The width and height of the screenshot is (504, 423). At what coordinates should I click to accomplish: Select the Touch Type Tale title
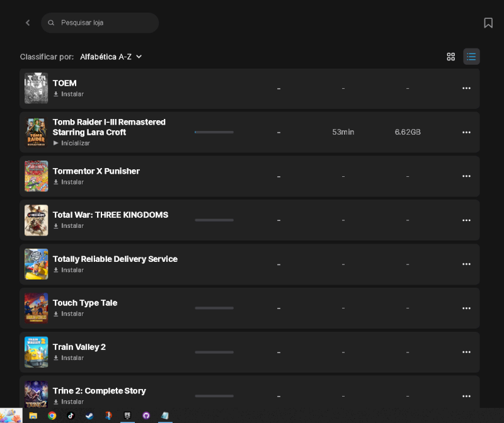pos(85,303)
